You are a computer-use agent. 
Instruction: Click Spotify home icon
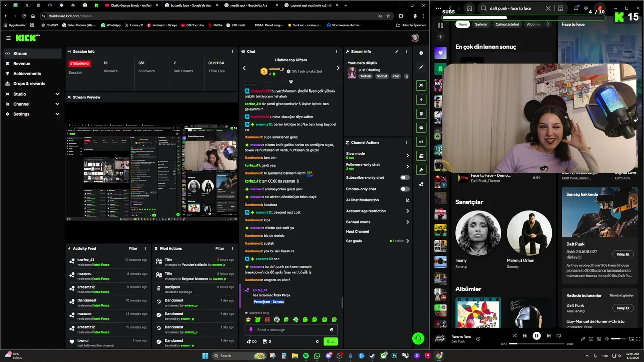point(469,8)
